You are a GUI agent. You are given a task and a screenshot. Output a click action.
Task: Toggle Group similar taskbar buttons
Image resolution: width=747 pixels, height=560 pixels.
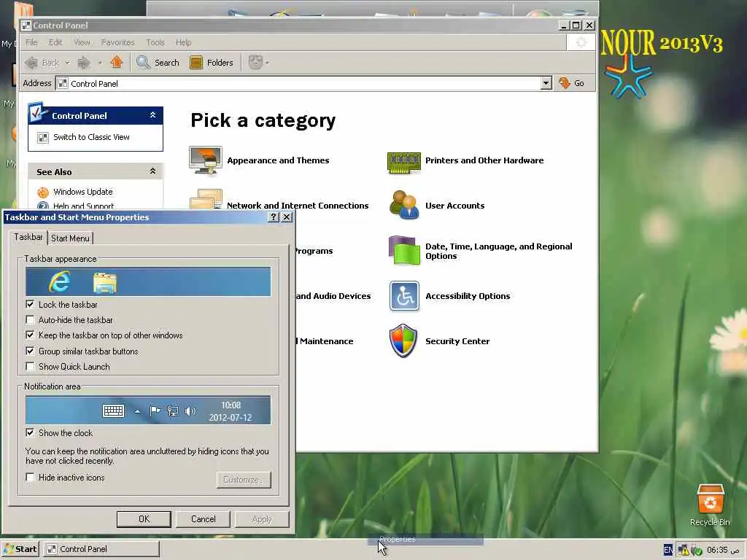pyautogui.click(x=30, y=351)
